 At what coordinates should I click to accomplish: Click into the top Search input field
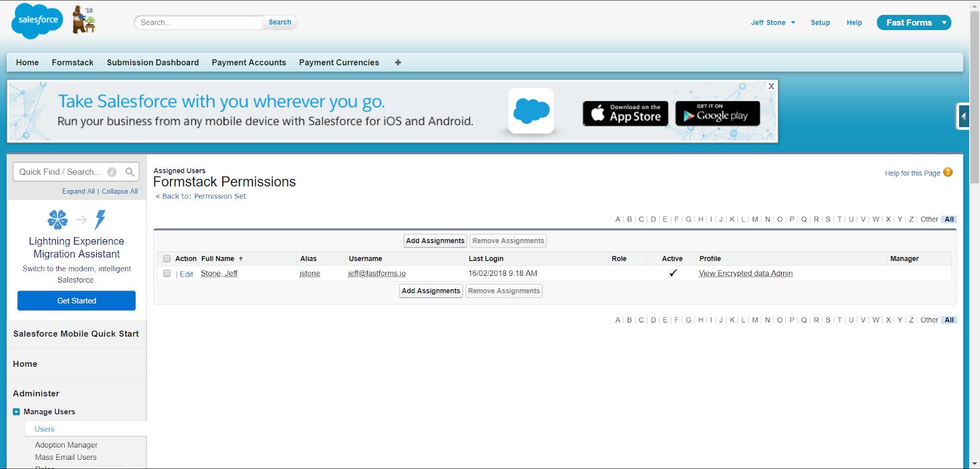click(x=199, y=23)
